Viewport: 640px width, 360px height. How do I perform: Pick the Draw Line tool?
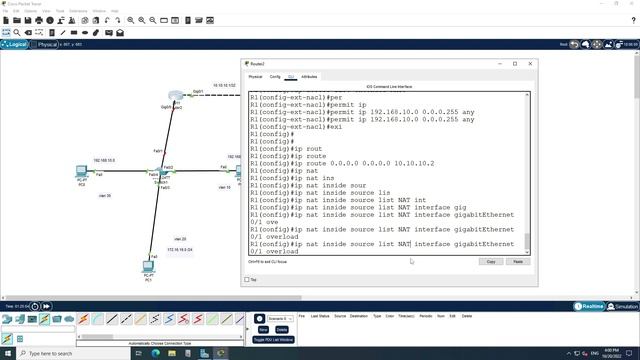(x=63, y=33)
